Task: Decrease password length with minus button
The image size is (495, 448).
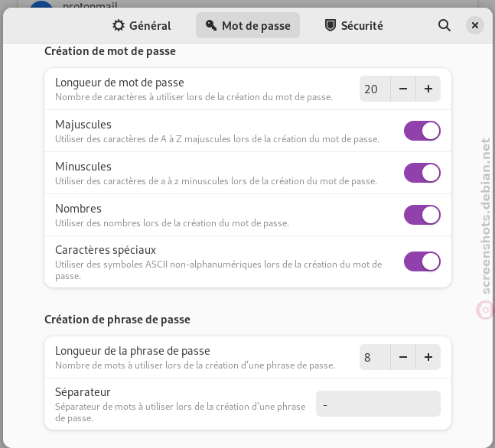Action: pyautogui.click(x=403, y=89)
